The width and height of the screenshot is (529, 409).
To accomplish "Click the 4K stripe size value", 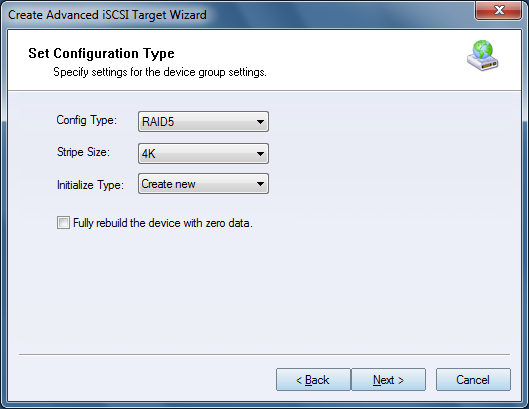I will 148,154.
